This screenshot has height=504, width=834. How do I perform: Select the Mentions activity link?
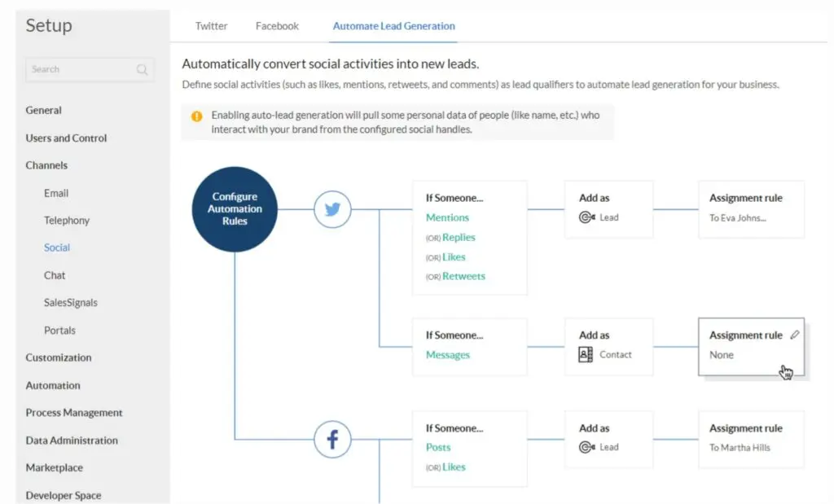click(x=447, y=217)
